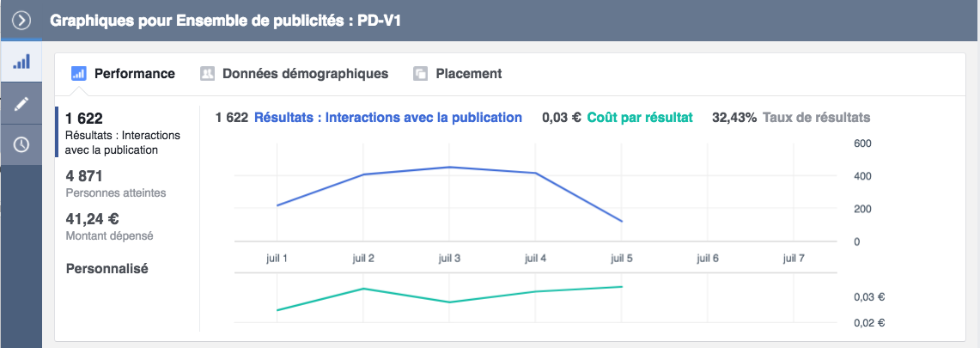
Task: Collapse the panel with the arrow icon
Action: [21, 19]
